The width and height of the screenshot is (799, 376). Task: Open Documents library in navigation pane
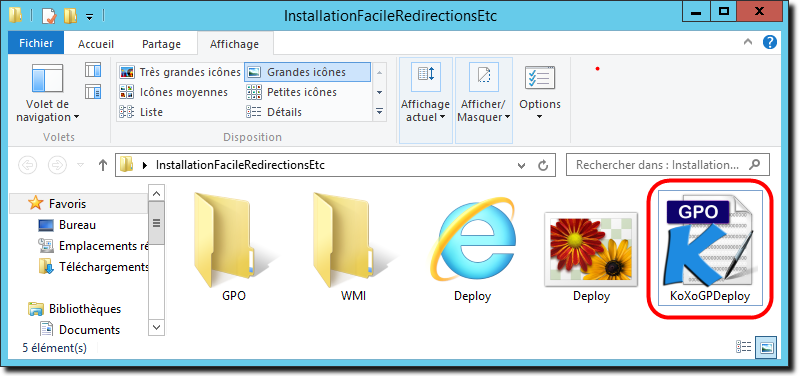coord(80,330)
